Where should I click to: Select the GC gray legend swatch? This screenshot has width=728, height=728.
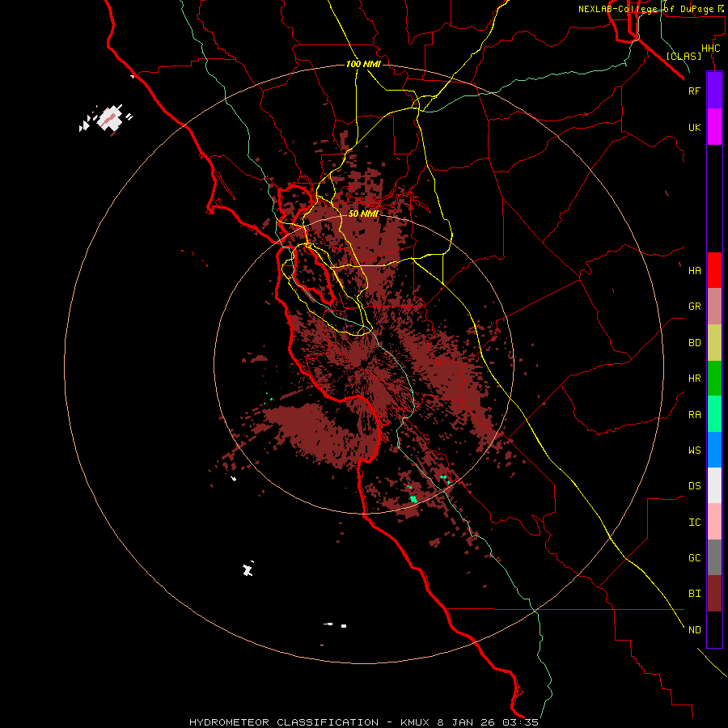click(x=714, y=557)
